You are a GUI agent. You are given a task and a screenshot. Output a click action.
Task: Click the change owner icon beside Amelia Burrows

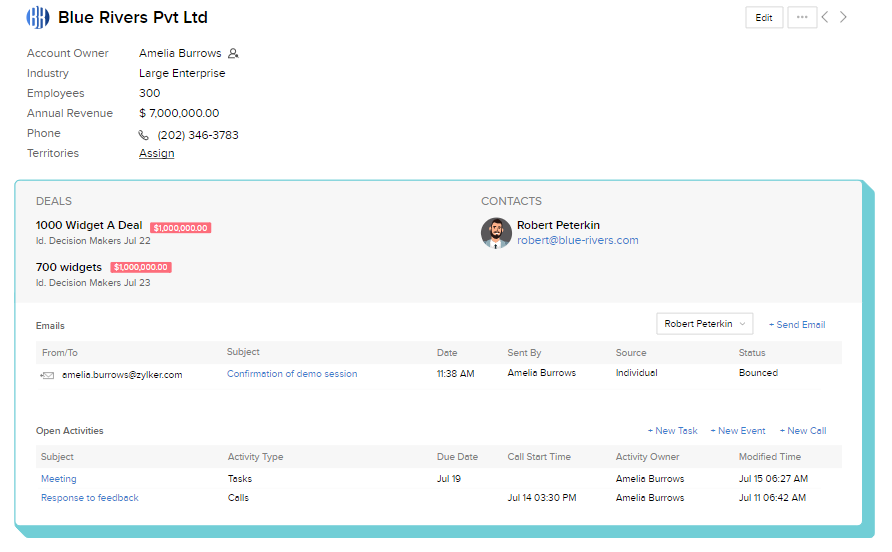click(233, 53)
